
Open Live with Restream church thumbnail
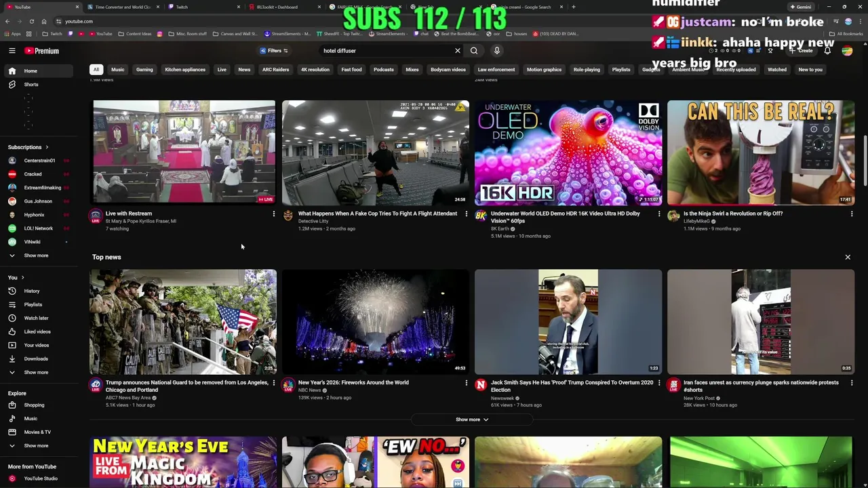point(184,152)
